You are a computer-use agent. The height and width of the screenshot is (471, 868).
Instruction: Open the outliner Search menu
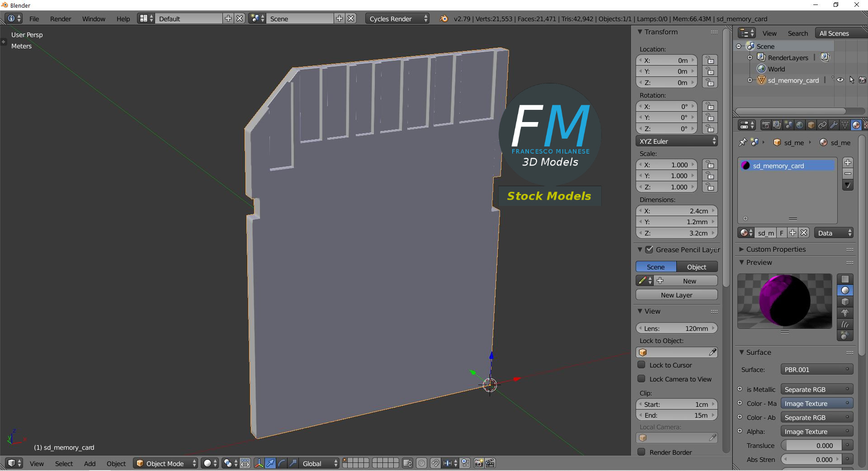click(797, 33)
